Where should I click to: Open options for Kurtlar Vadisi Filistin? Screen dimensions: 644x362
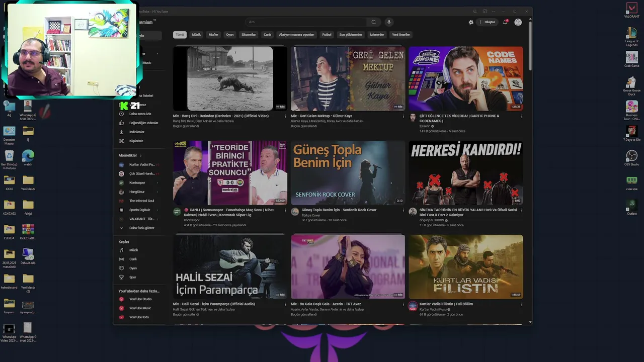[x=521, y=304]
